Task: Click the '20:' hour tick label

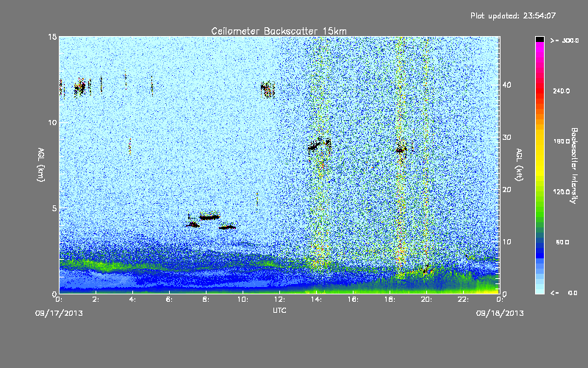Action: (426, 300)
